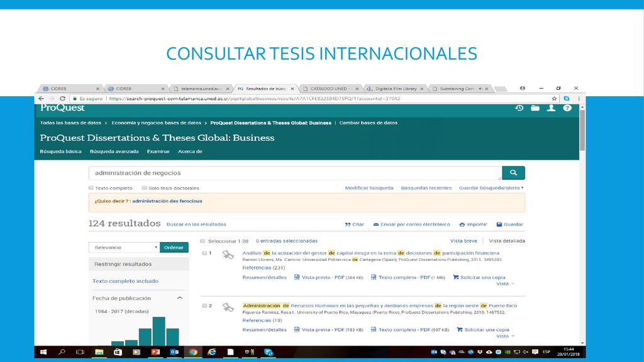Click Texto completo incluido filter link
Image resolution: width=644 pixels, height=362 pixels.
click(x=125, y=281)
